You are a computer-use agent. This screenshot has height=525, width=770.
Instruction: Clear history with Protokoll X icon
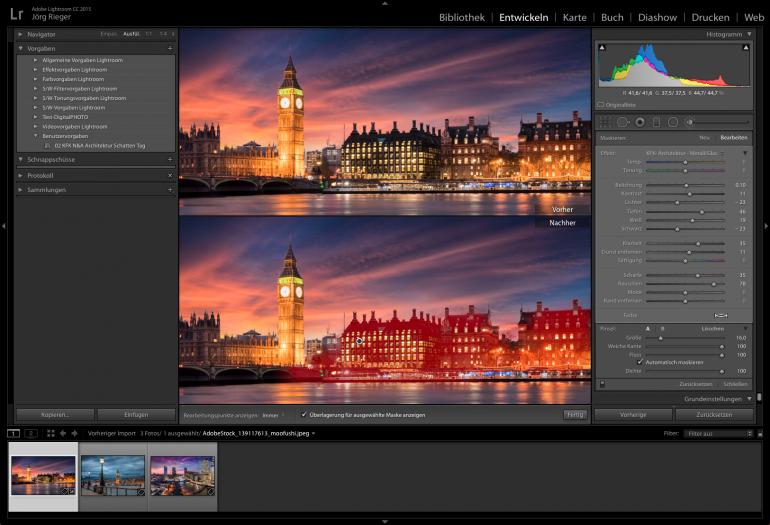click(x=170, y=175)
